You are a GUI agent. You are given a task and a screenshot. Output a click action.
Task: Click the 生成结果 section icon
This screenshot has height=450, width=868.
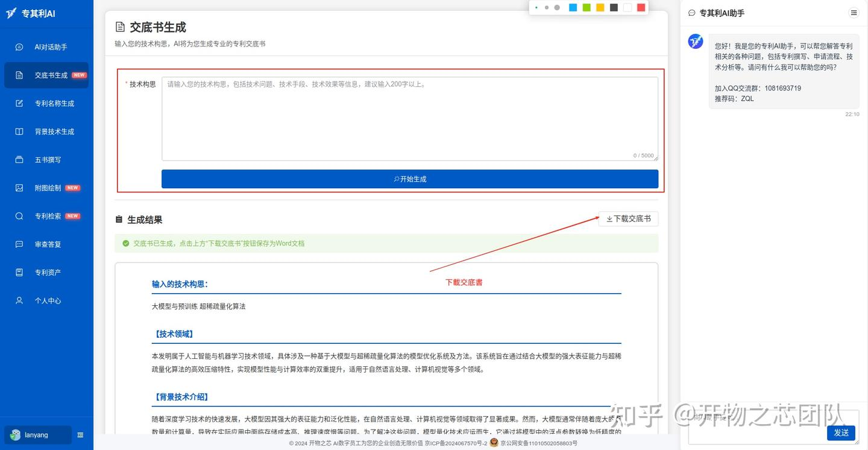pos(119,220)
